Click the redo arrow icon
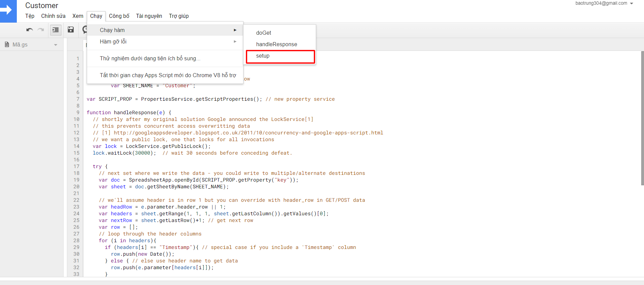Screen dimensions: 644x285 coord(41,30)
